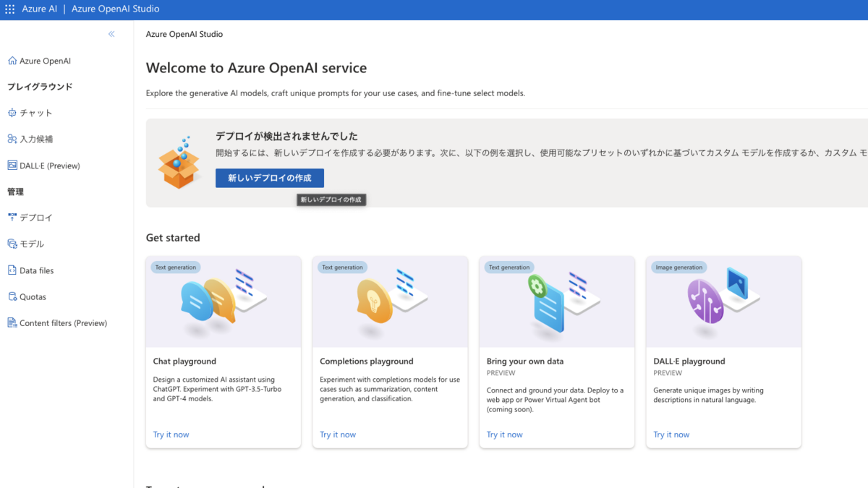Click the 管理 section label
This screenshot has width=868, height=488.
pos(15,192)
